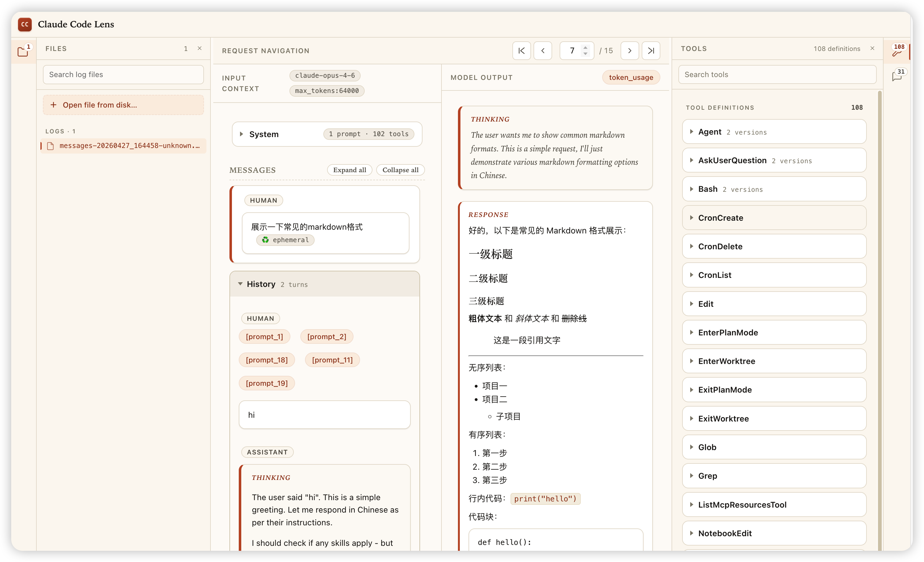This screenshot has height=562, width=924.
Task: Close the Files panel
Action: pos(200,48)
